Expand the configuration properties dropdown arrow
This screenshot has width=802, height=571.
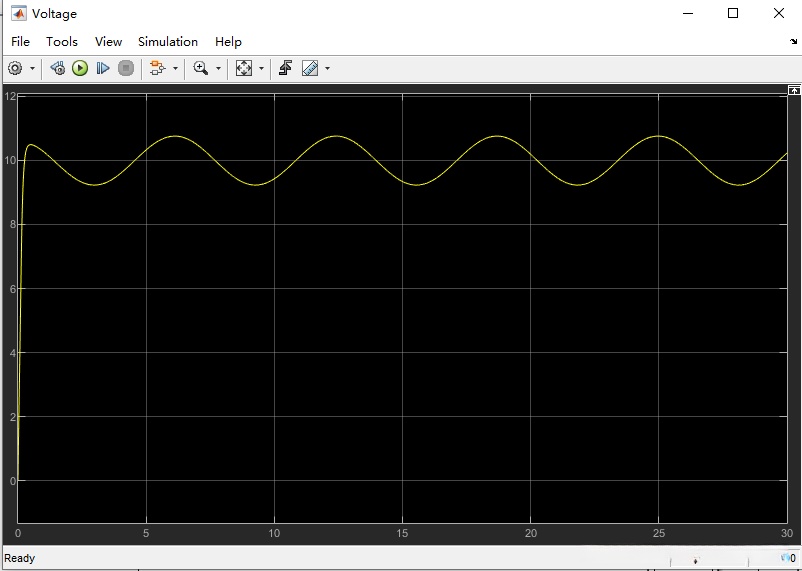[x=32, y=68]
